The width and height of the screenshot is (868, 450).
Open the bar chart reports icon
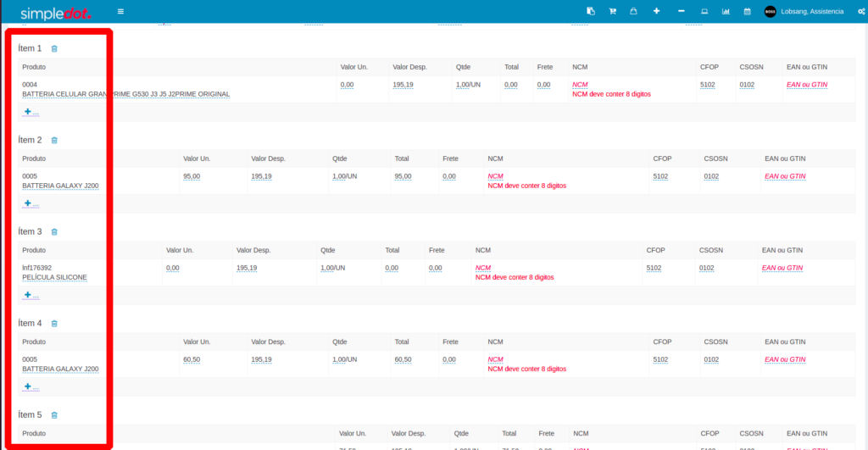pos(726,11)
